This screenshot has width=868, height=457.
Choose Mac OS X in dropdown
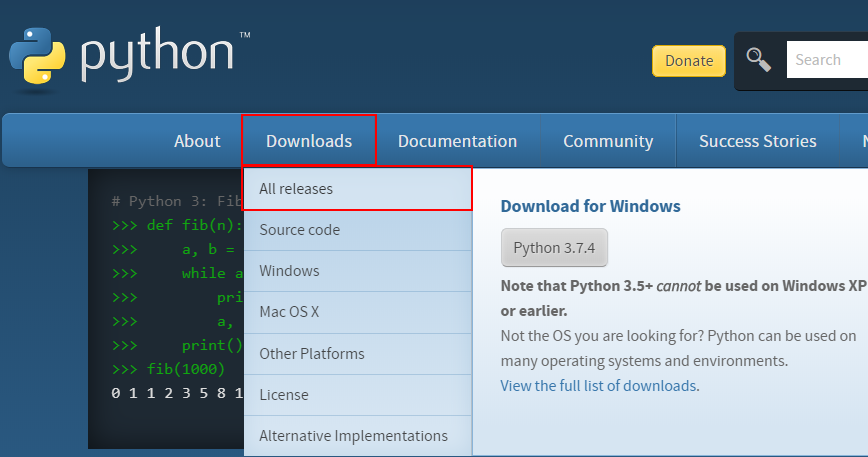358,312
